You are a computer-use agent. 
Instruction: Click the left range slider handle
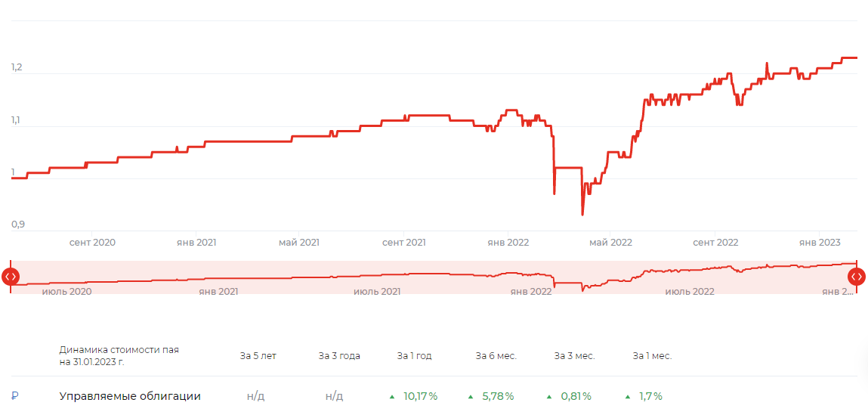pos(10,277)
